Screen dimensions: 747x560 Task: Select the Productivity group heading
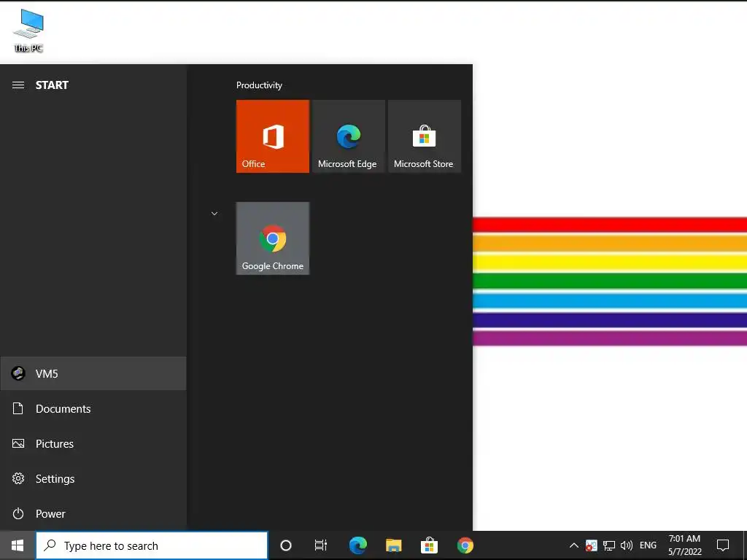259,85
